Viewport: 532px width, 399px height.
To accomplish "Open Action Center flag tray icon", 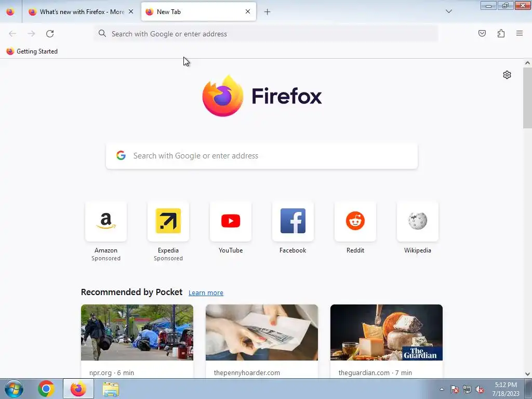I will coord(454,389).
